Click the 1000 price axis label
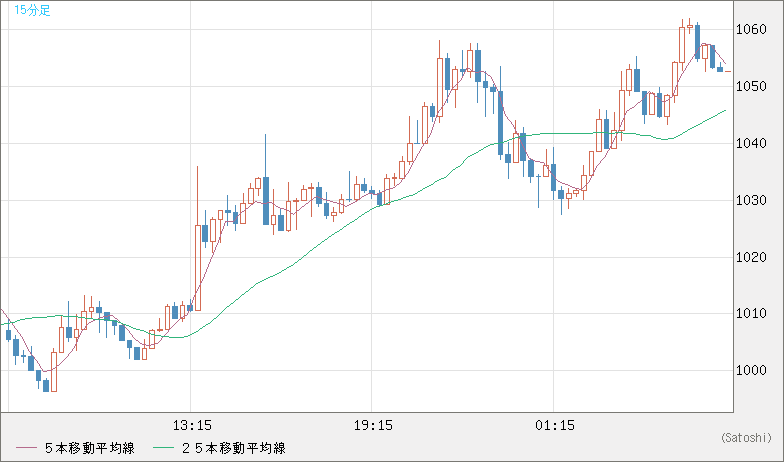Viewport: 784px width, 462px height. [x=751, y=370]
